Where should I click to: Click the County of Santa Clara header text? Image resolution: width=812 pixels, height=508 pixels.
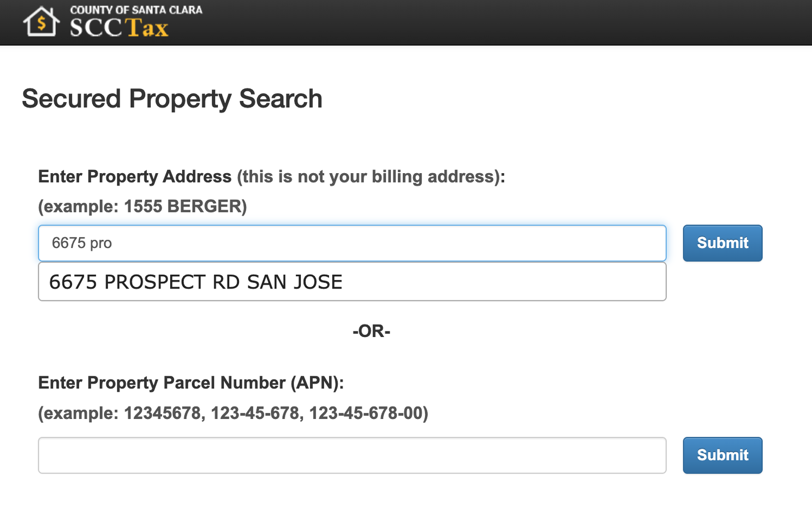point(136,10)
